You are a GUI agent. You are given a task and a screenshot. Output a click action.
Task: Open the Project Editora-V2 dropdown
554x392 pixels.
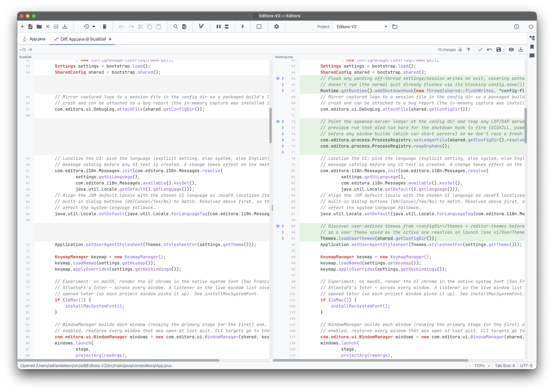coord(361,27)
